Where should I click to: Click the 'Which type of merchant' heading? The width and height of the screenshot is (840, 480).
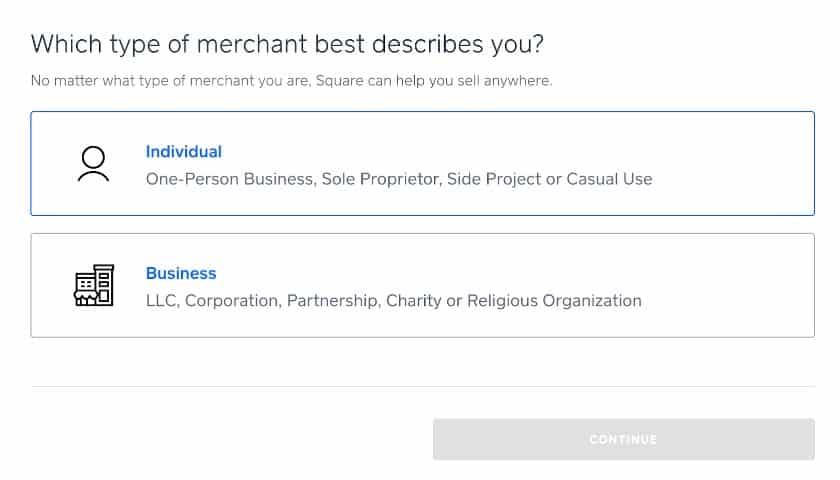(x=287, y=44)
